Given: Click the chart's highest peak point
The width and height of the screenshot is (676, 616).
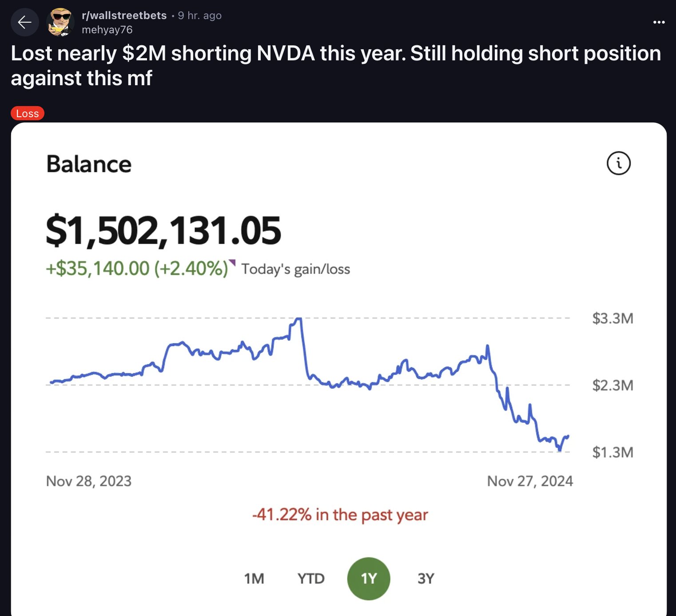Looking at the screenshot, I should coord(298,319).
